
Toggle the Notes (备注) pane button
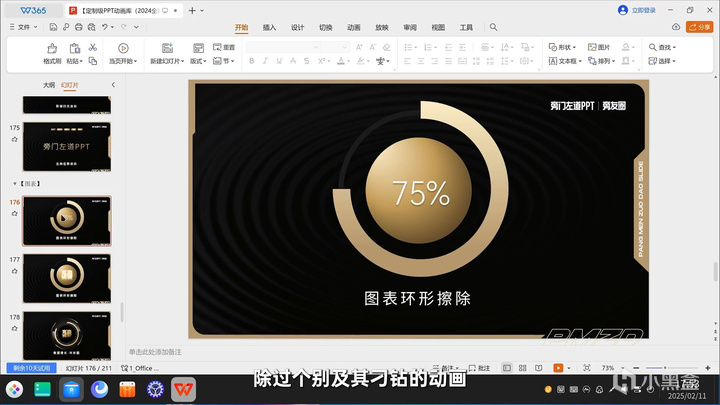click(x=445, y=368)
